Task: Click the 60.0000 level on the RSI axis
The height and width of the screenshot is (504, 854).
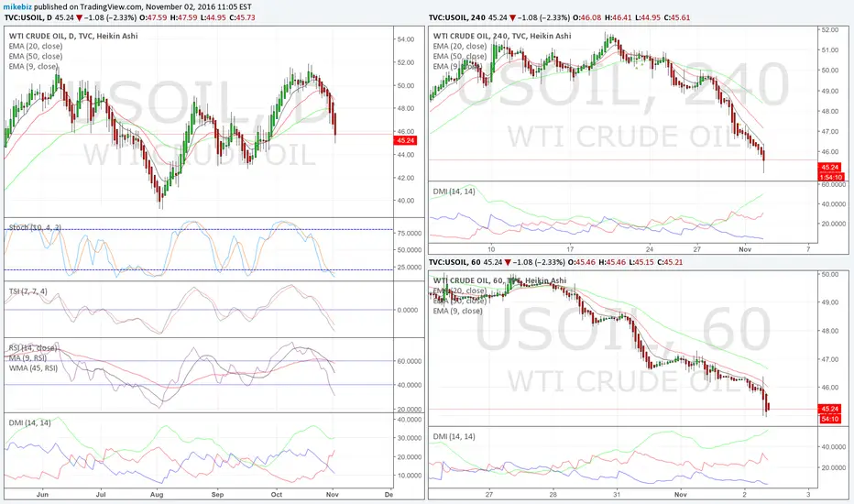Action: (408, 361)
